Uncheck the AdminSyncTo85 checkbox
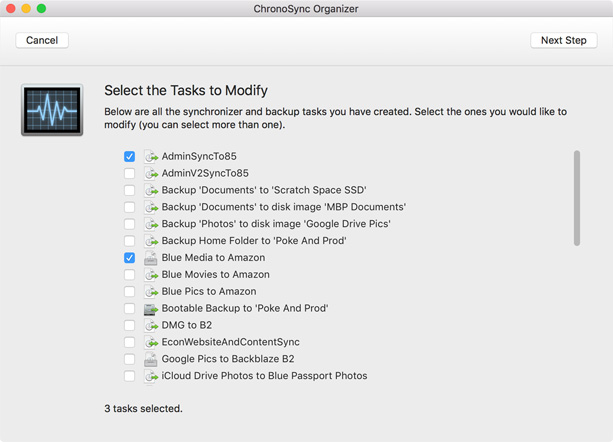613x442 pixels. pos(129,156)
